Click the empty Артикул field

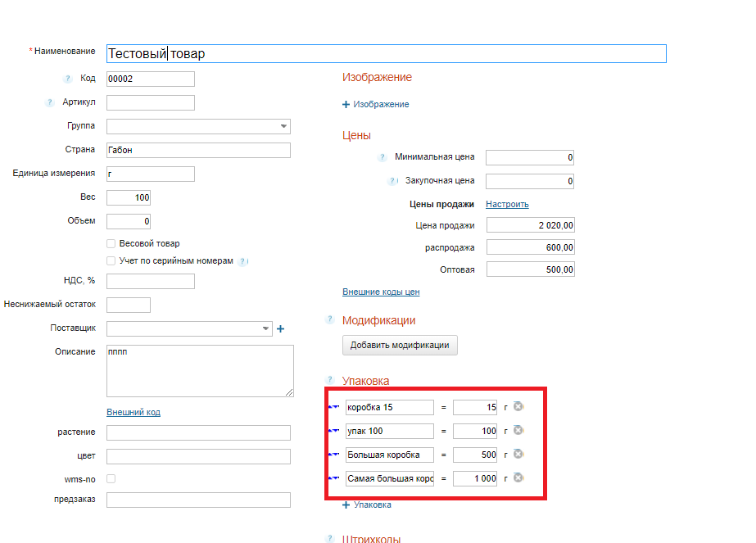pyautogui.click(x=151, y=102)
